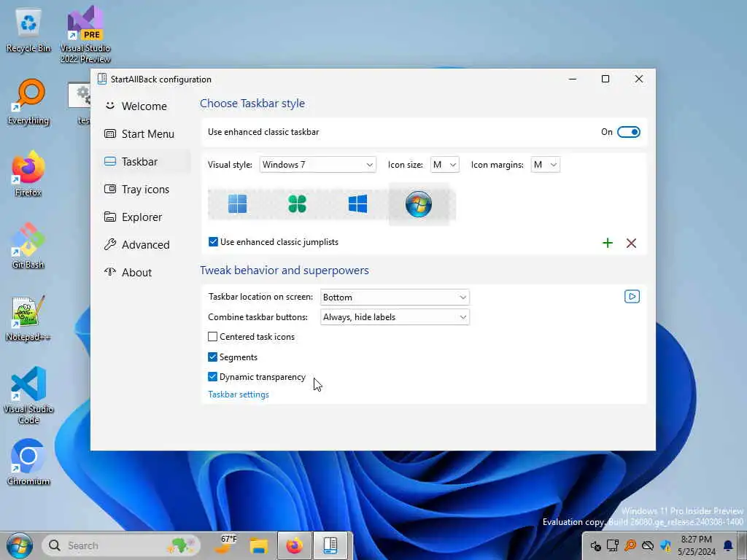Disable Dynamic transparency checkbox
This screenshot has height=560, width=747.
[x=212, y=377]
